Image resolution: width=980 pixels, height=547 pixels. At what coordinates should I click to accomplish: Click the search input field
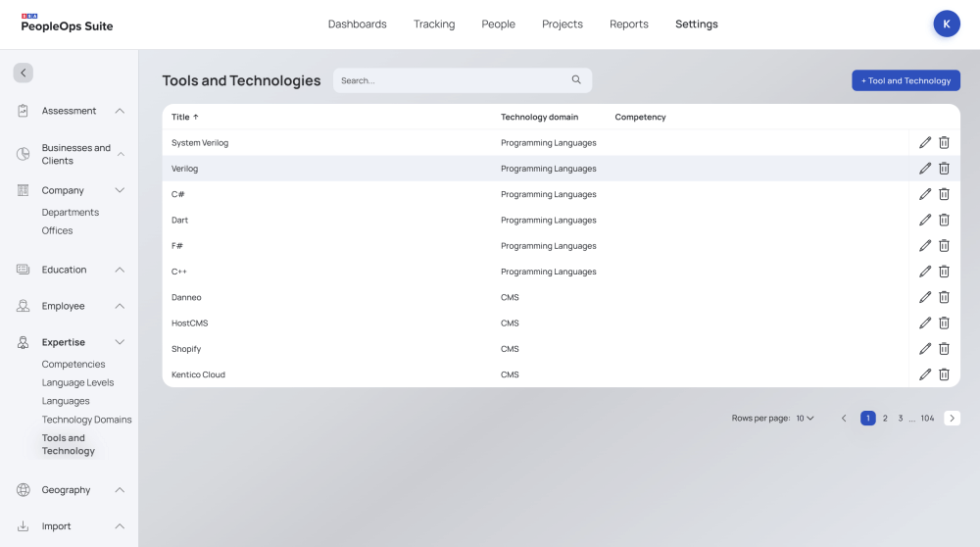462,80
